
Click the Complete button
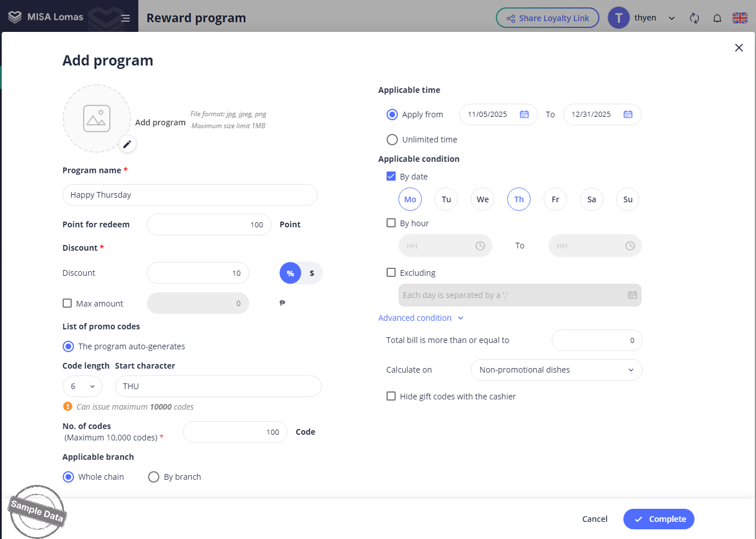(659, 519)
